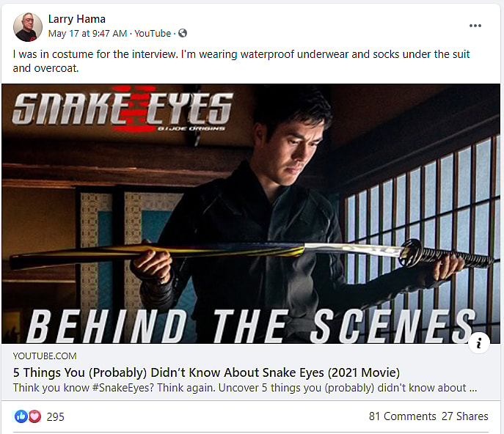Viewport: 504px width, 434px height.
Task: View the 295 reactions count
Action: pyautogui.click(x=56, y=416)
